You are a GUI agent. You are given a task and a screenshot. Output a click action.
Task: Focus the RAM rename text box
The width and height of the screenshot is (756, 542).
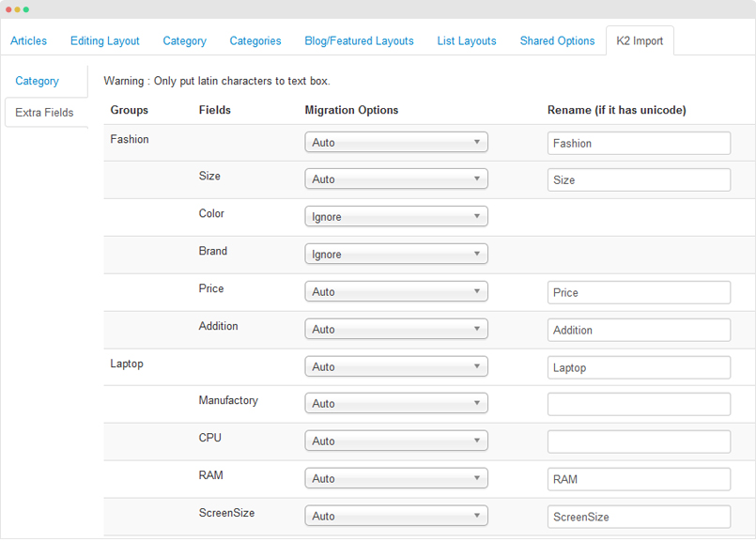639,479
